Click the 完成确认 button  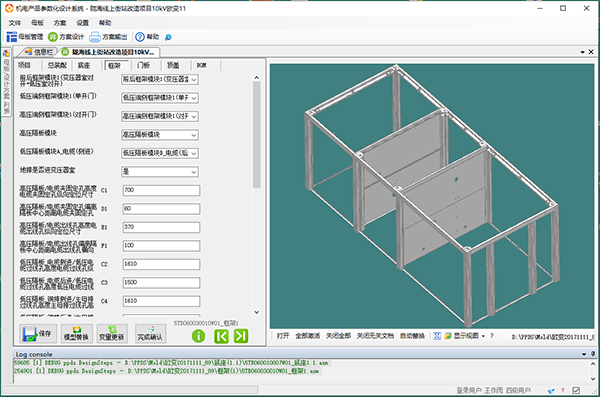click(150, 334)
